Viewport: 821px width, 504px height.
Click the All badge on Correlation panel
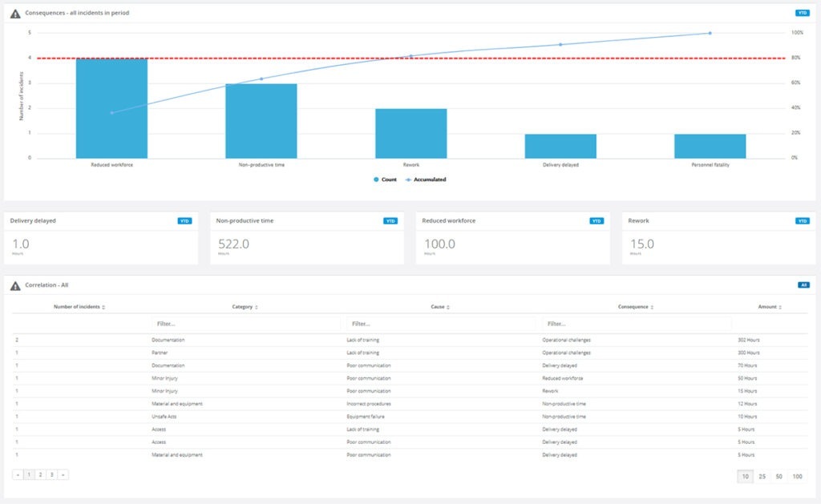pyautogui.click(x=802, y=284)
